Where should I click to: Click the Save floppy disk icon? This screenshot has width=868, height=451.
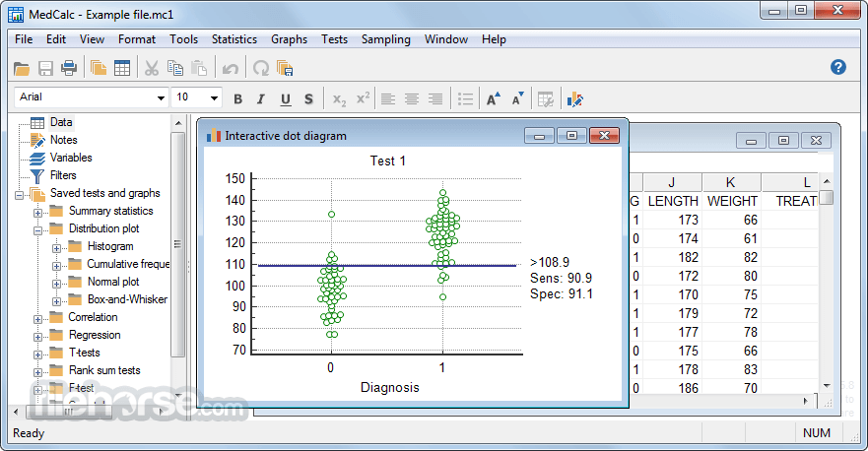pos(45,69)
